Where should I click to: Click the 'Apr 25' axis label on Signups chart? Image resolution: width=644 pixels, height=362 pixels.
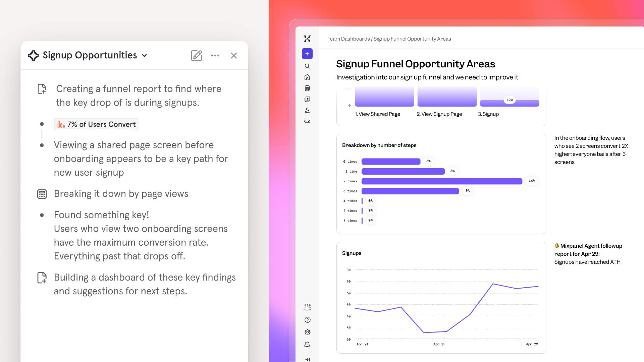click(439, 344)
